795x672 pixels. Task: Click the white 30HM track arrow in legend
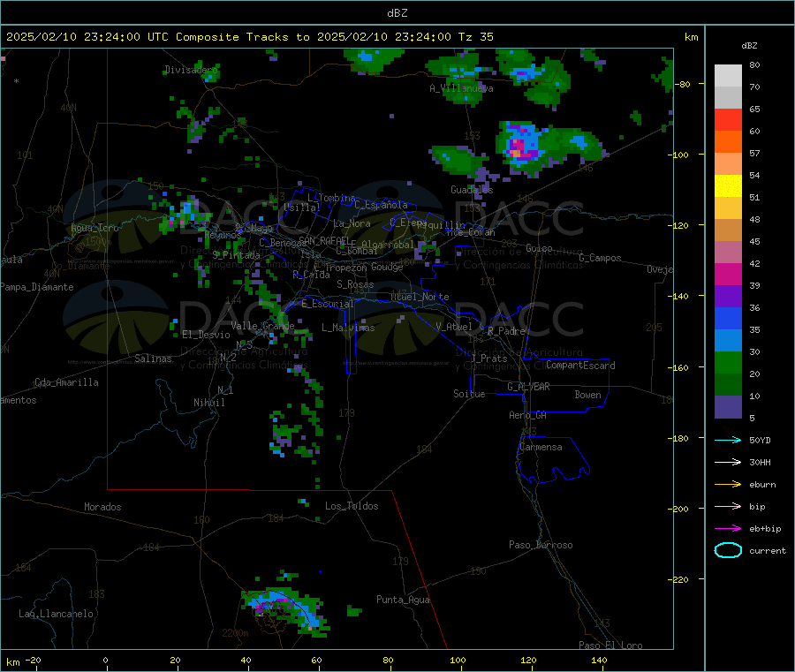[728, 462]
